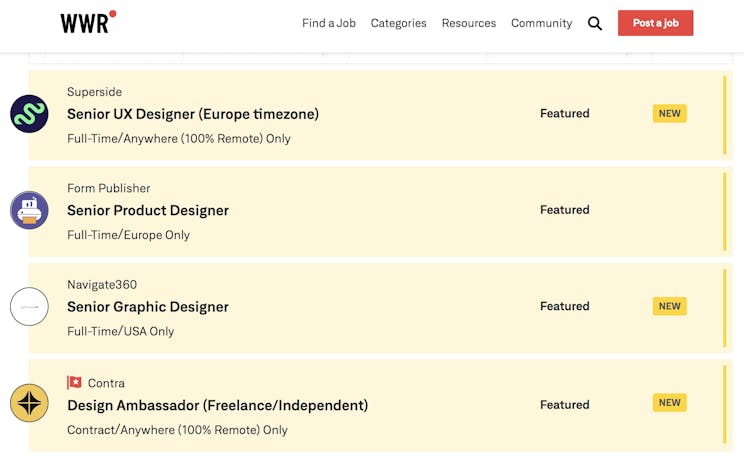Viewport: 744px width, 456px height.
Task: Open the search magnifier icon
Action: click(x=595, y=23)
